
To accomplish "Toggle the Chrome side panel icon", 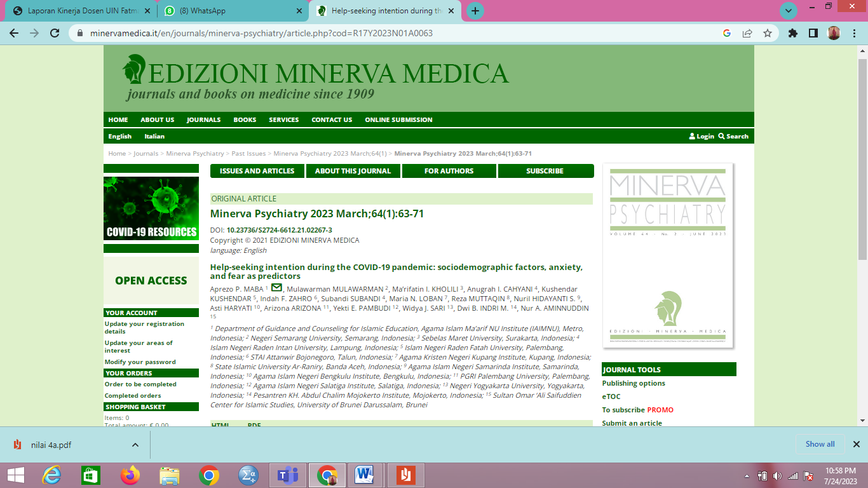I will (813, 33).
